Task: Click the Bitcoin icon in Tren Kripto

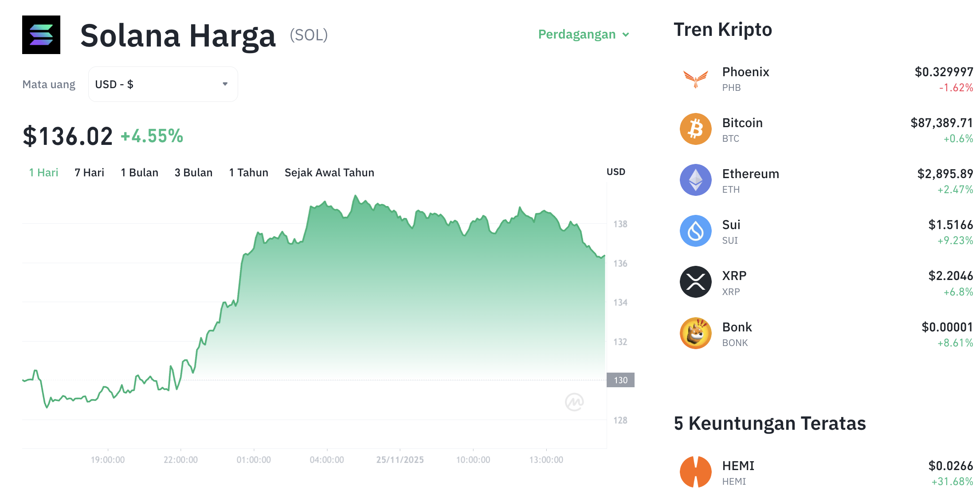Action: [x=695, y=128]
